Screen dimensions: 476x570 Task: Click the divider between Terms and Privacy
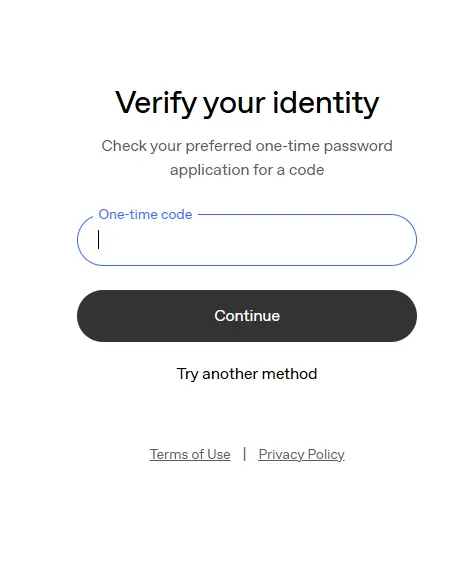245,454
